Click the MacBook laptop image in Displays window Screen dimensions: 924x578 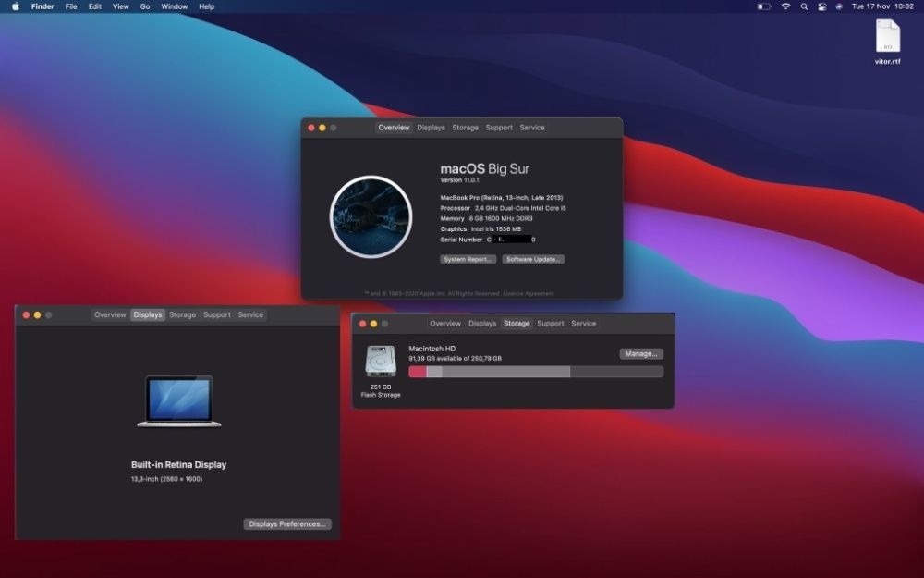coord(179,401)
